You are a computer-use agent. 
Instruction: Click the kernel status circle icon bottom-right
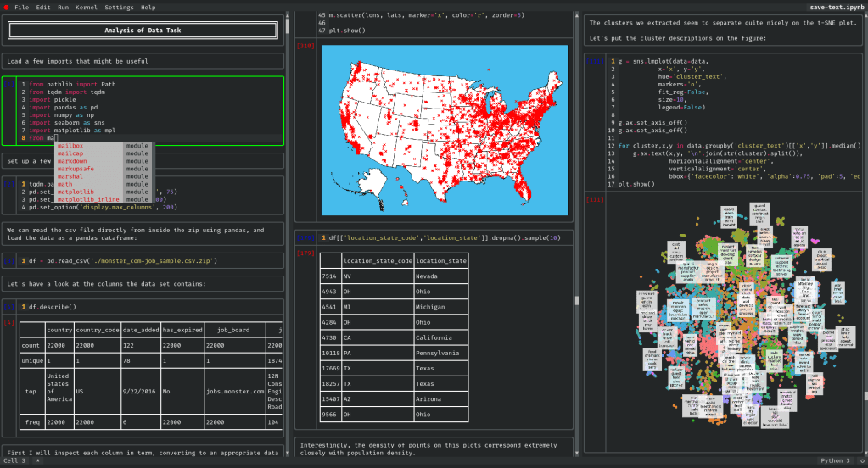861,461
